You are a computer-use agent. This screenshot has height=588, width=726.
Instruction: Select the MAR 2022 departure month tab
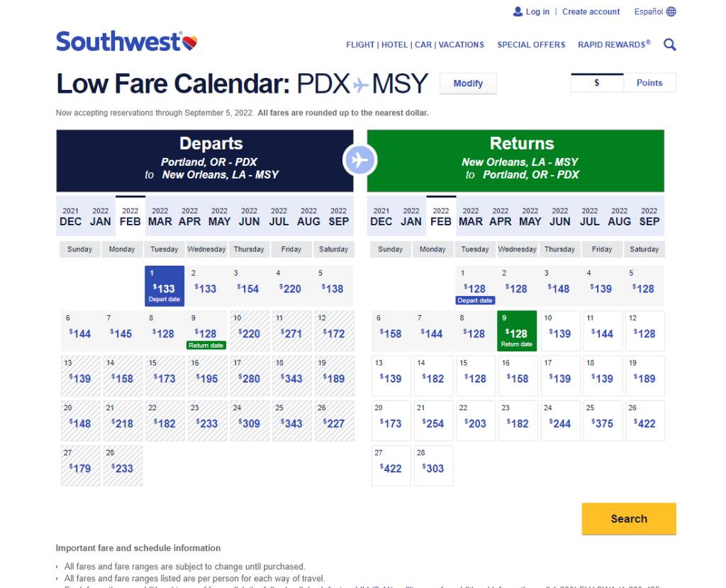point(160,216)
